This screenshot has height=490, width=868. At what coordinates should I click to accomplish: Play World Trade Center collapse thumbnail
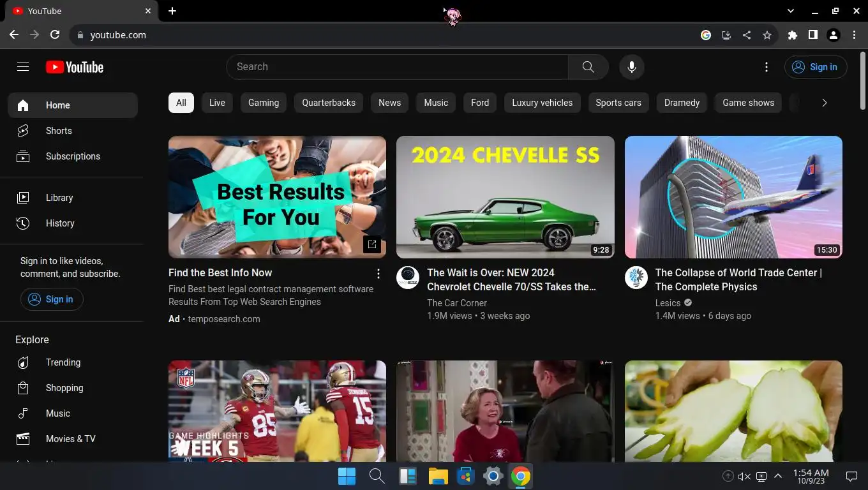coord(733,197)
